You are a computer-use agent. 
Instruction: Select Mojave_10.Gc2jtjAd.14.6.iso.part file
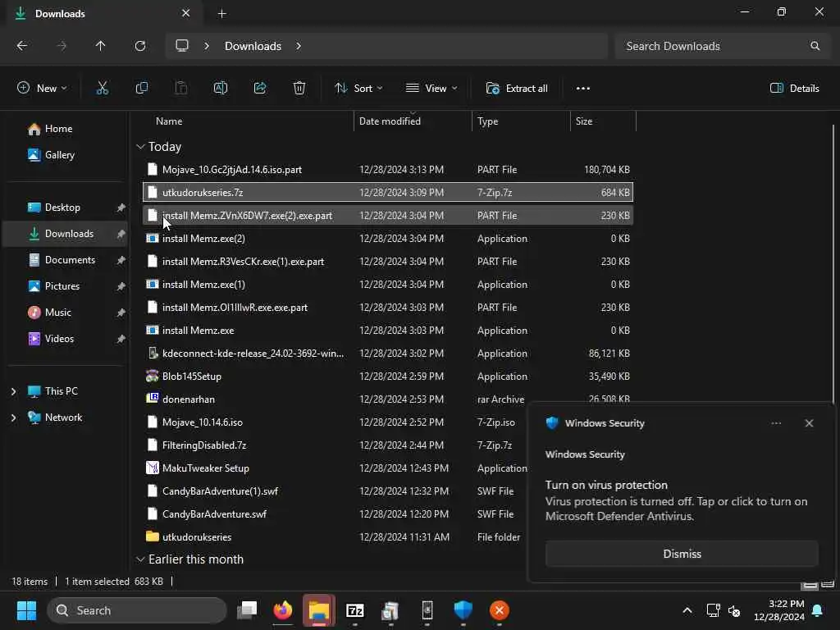pos(388,169)
